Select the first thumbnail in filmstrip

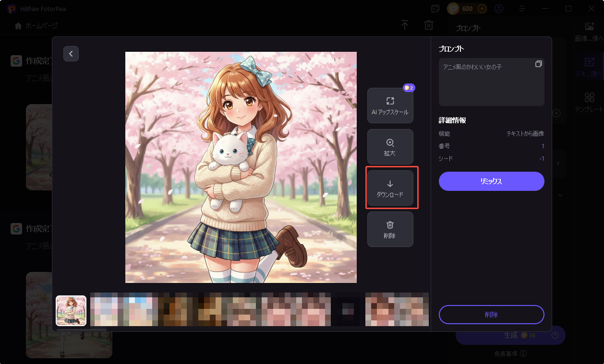(71, 310)
